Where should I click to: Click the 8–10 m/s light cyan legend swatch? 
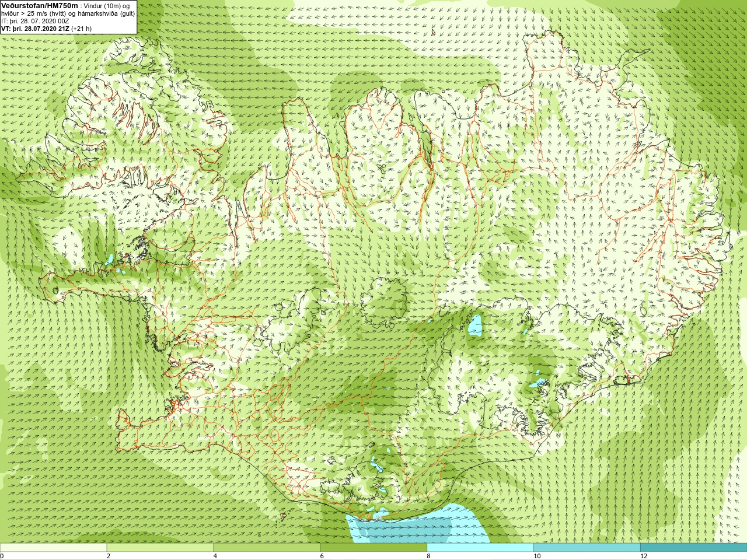480,548
